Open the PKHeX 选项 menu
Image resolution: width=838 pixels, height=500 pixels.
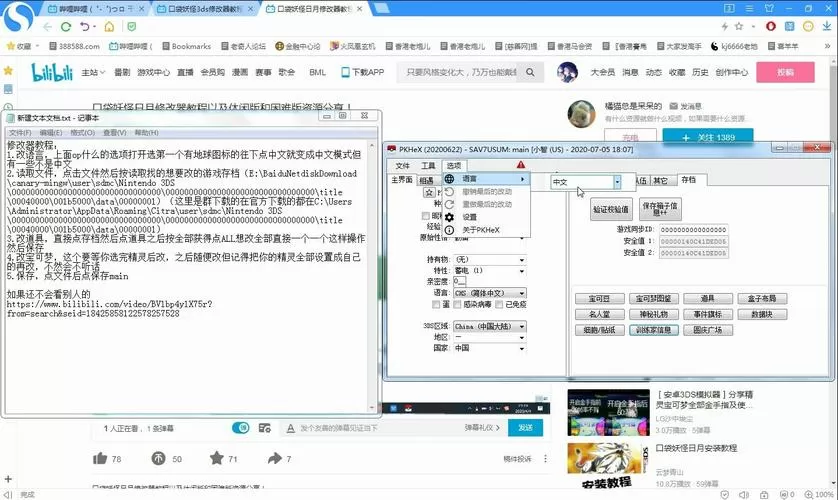click(454, 166)
